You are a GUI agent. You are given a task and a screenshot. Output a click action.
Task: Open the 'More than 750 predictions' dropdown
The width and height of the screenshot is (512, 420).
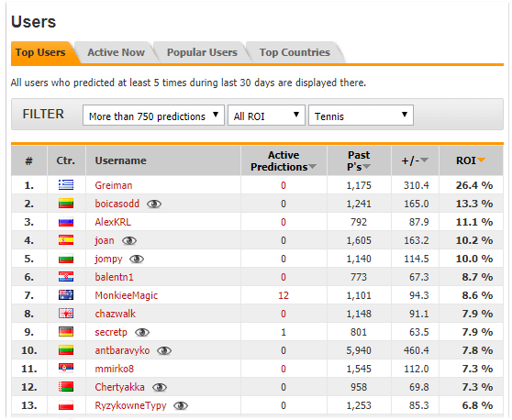point(153,116)
